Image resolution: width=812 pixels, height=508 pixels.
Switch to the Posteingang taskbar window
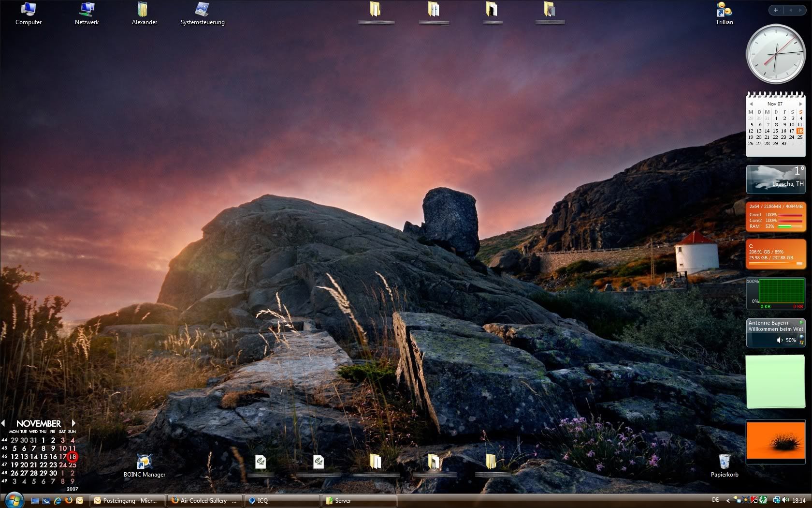(128, 501)
